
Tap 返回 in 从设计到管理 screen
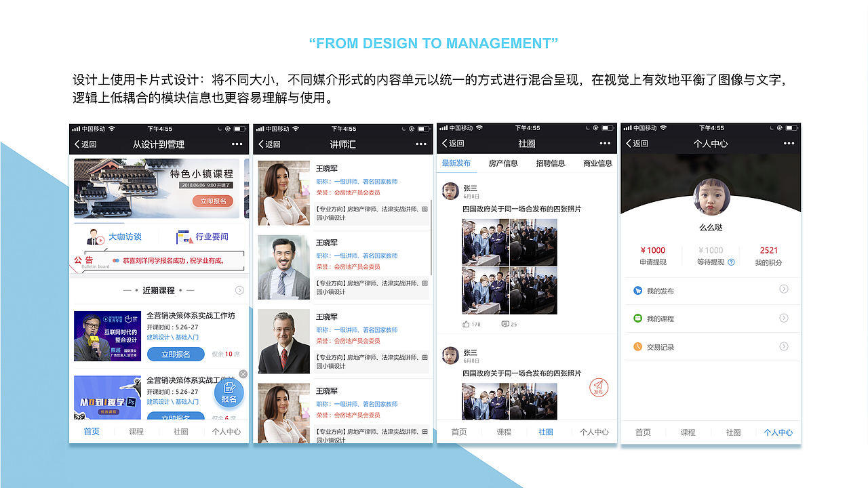[86, 144]
